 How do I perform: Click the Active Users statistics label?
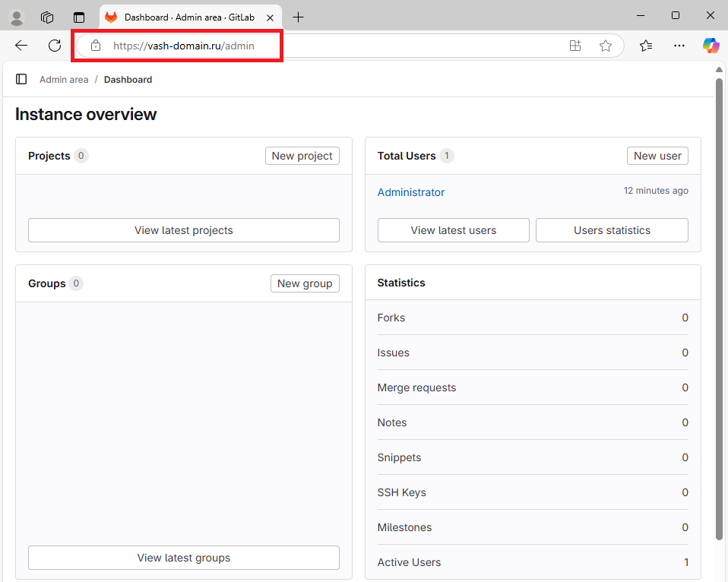[409, 562]
